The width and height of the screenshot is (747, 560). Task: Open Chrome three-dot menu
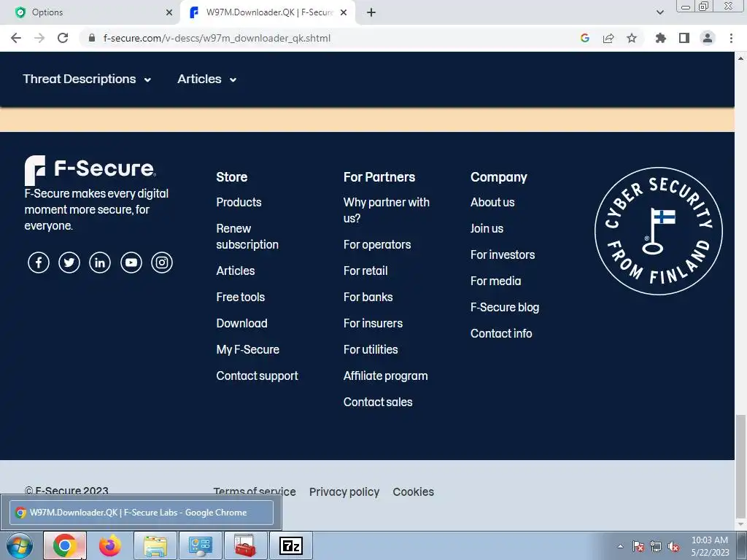pos(731,38)
